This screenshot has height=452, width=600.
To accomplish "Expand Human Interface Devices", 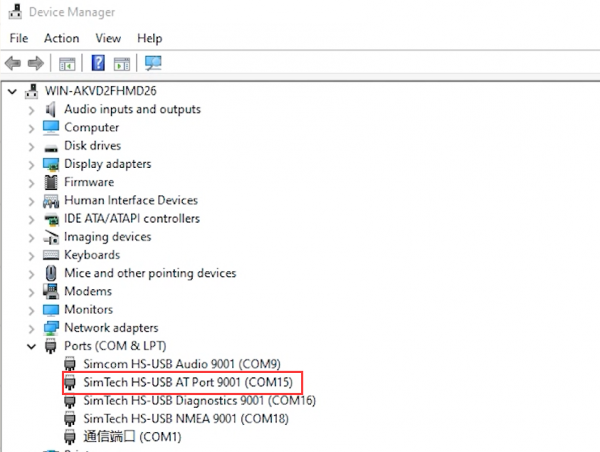I will pyautogui.click(x=31, y=202).
